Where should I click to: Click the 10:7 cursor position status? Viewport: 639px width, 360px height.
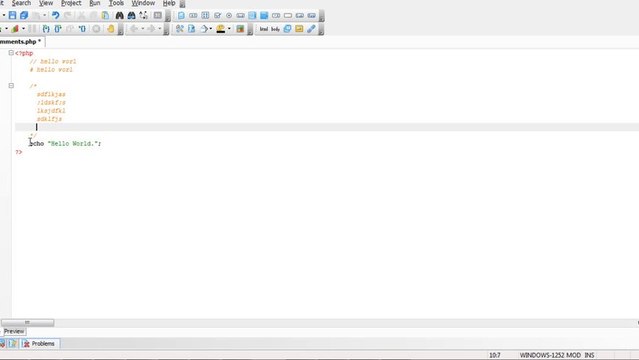coord(494,355)
